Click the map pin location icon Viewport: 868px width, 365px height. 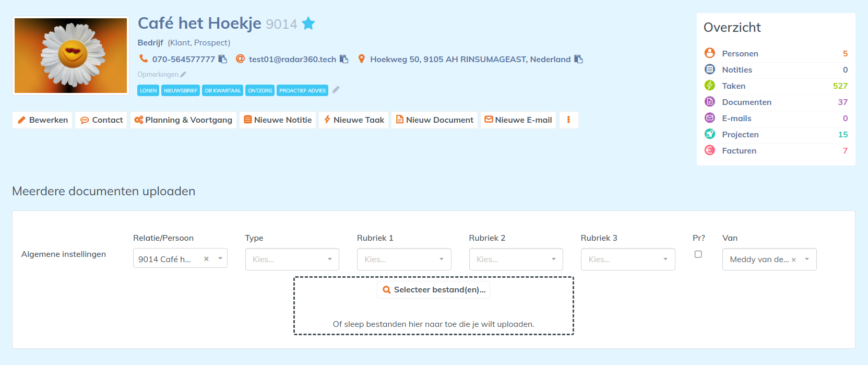[361, 58]
